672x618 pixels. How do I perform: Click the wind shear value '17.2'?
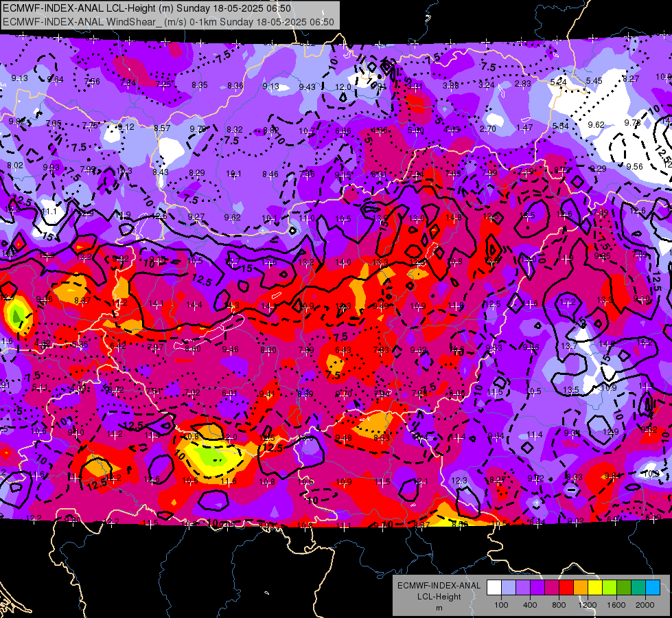click(x=568, y=302)
